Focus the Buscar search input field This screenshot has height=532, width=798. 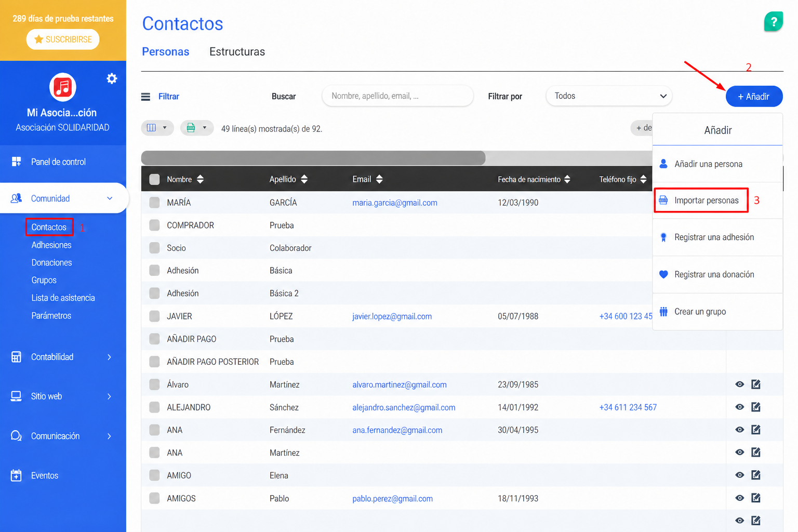pos(397,96)
